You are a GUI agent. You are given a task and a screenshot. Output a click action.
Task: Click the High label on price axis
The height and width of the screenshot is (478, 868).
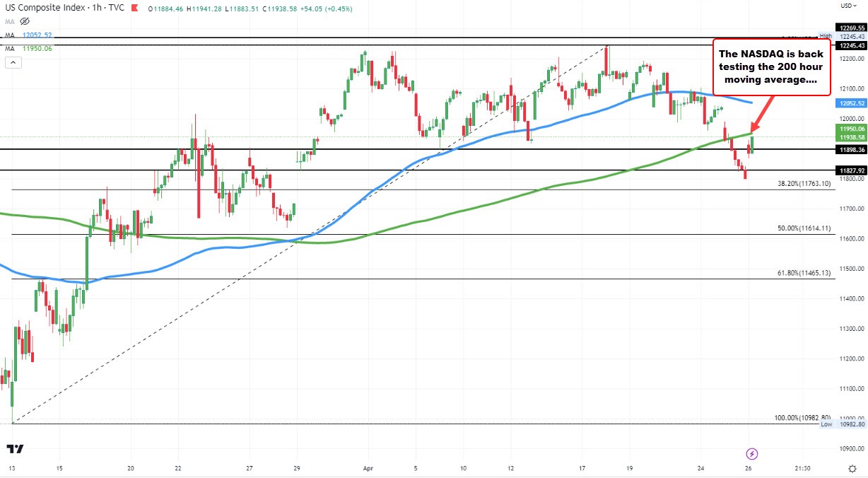[x=825, y=35]
